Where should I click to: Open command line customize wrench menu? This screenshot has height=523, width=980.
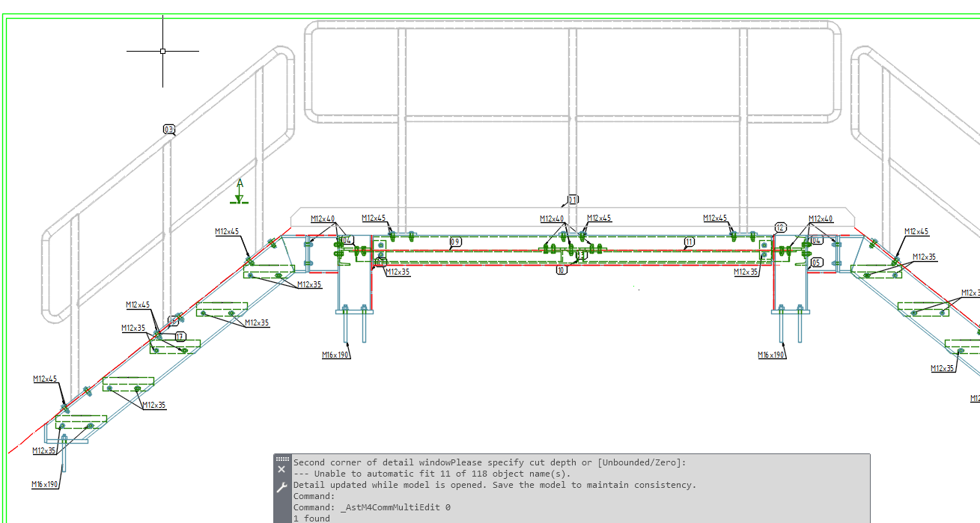point(281,487)
